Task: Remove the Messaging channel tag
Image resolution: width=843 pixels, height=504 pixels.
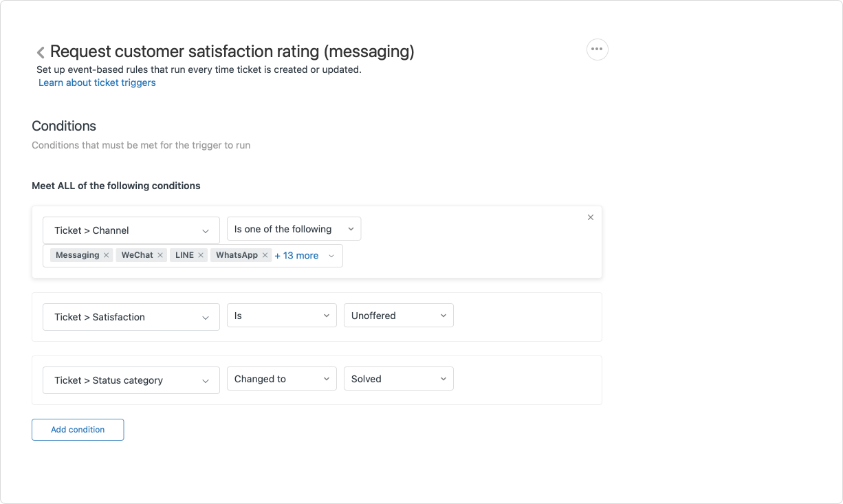Action: pos(106,255)
